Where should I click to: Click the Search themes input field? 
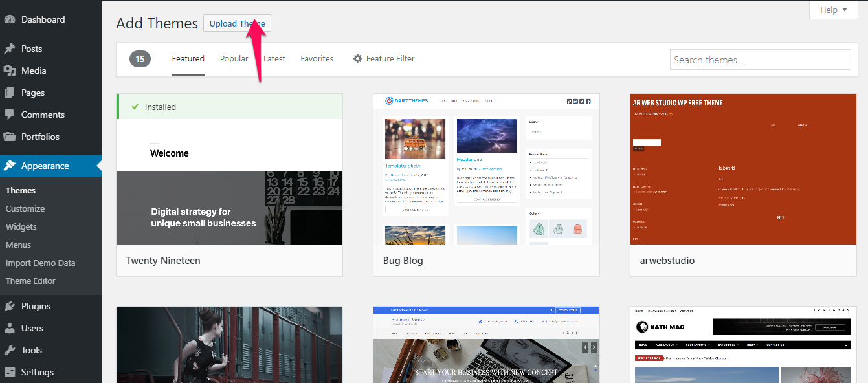(x=760, y=60)
